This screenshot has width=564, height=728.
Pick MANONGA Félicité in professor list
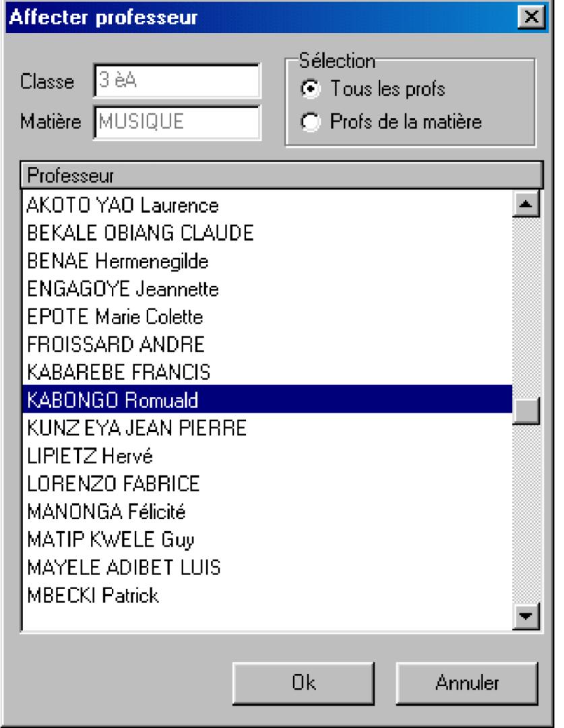tap(106, 512)
